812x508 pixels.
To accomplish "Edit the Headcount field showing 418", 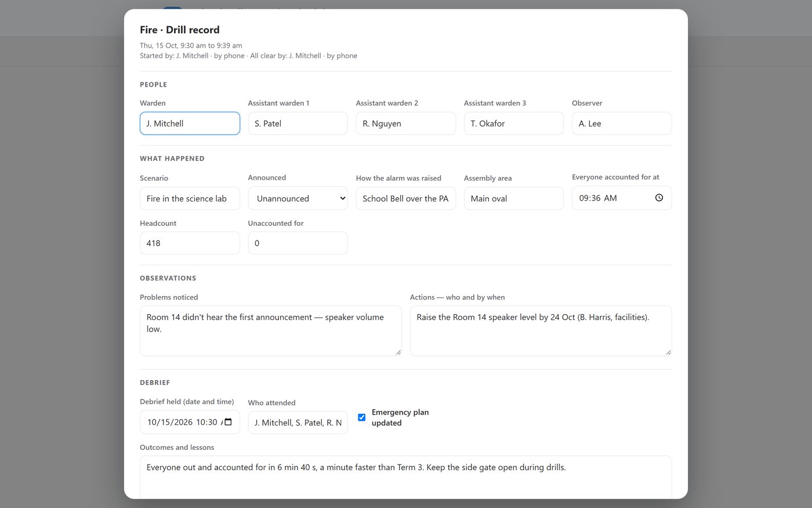I will click(190, 243).
